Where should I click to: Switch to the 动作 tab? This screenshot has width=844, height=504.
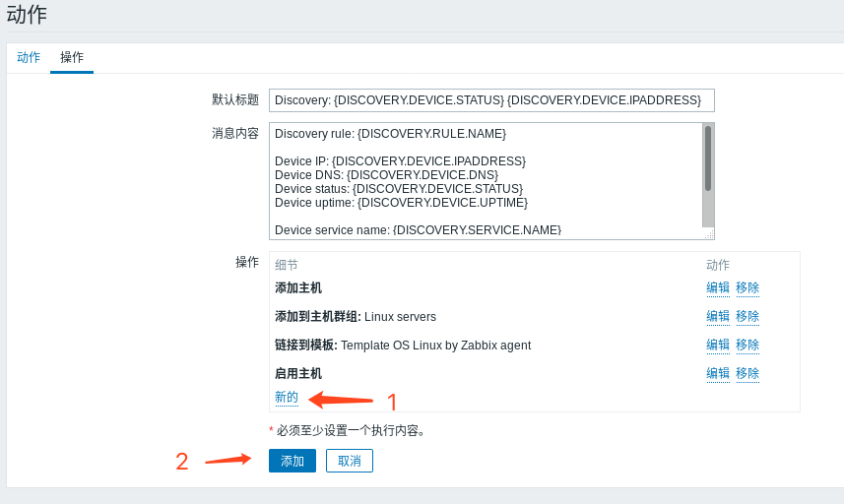[29, 57]
